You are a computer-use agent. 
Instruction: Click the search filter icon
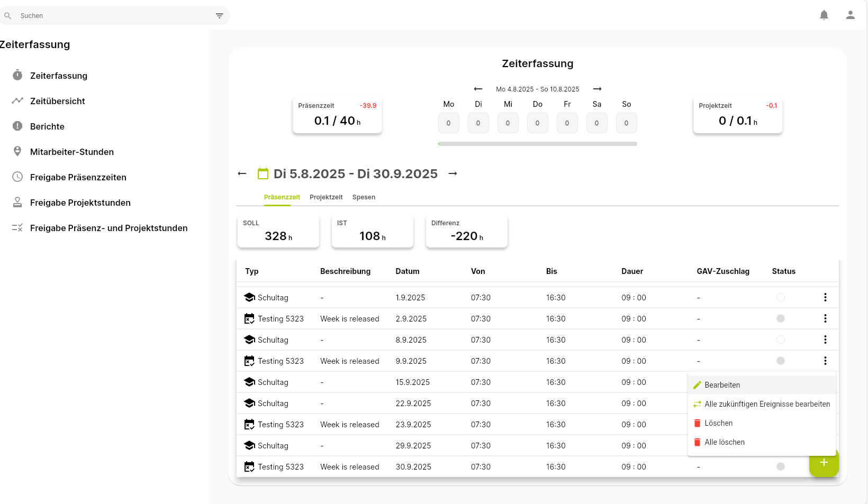point(220,16)
